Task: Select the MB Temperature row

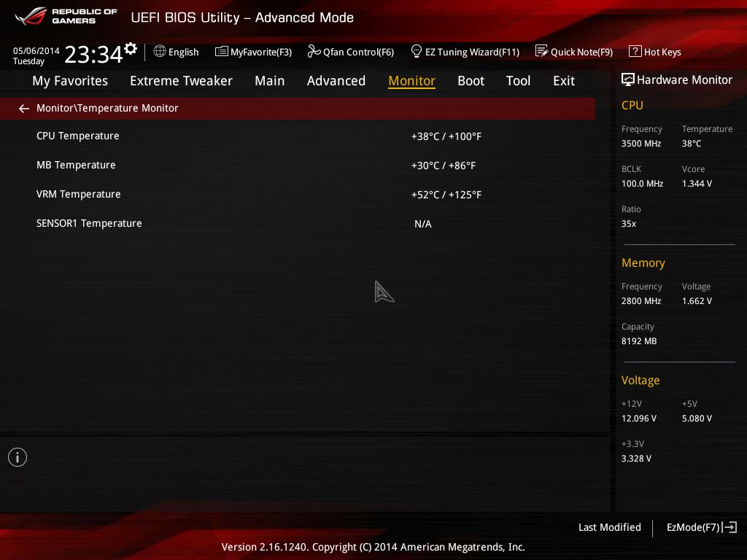Action: click(298, 166)
